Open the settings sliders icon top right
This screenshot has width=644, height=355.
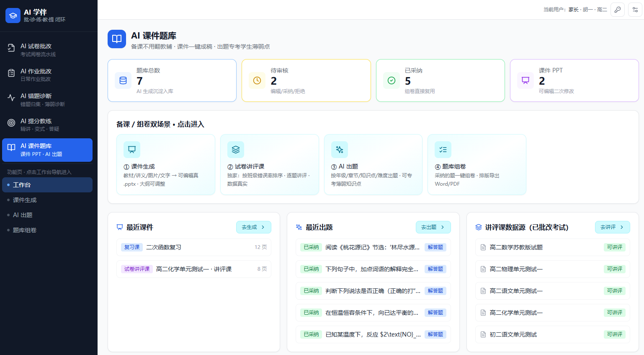coord(635,10)
